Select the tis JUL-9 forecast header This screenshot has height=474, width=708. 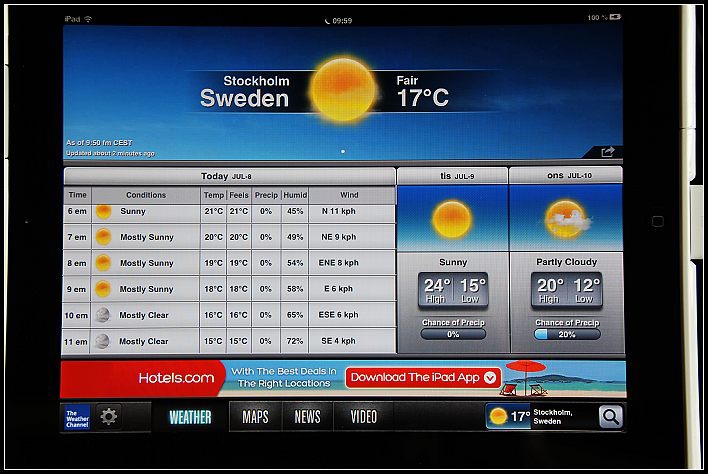452,176
